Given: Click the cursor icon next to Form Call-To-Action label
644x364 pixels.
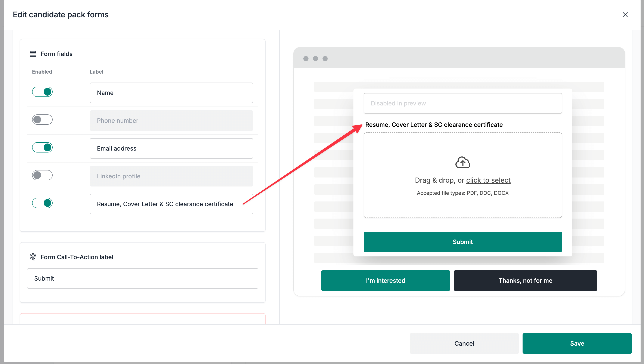Looking at the screenshot, I should (32, 257).
